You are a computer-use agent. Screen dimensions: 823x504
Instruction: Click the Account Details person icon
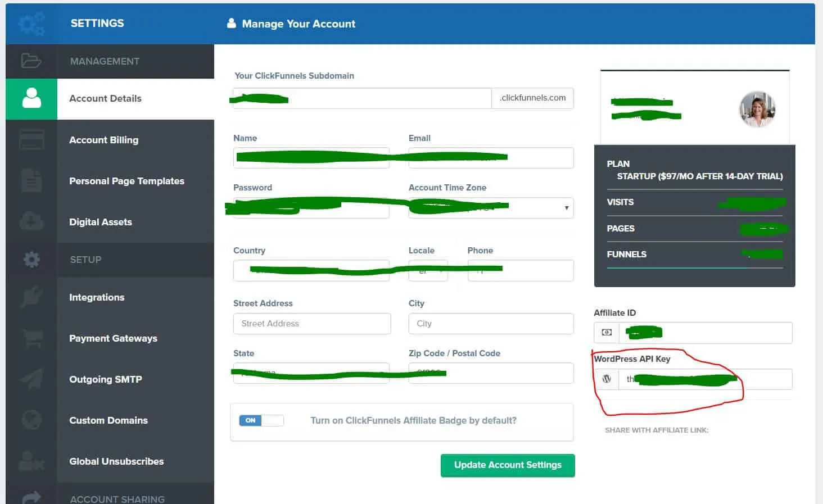pyautogui.click(x=31, y=98)
